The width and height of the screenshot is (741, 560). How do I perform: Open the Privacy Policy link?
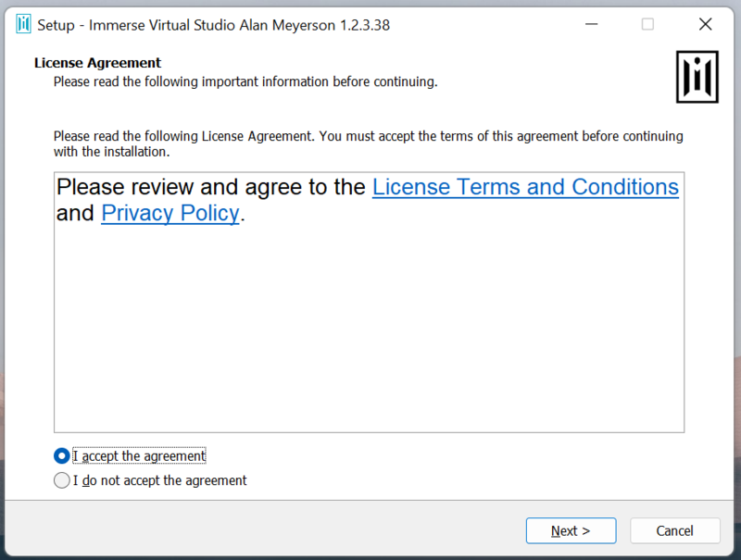[170, 213]
